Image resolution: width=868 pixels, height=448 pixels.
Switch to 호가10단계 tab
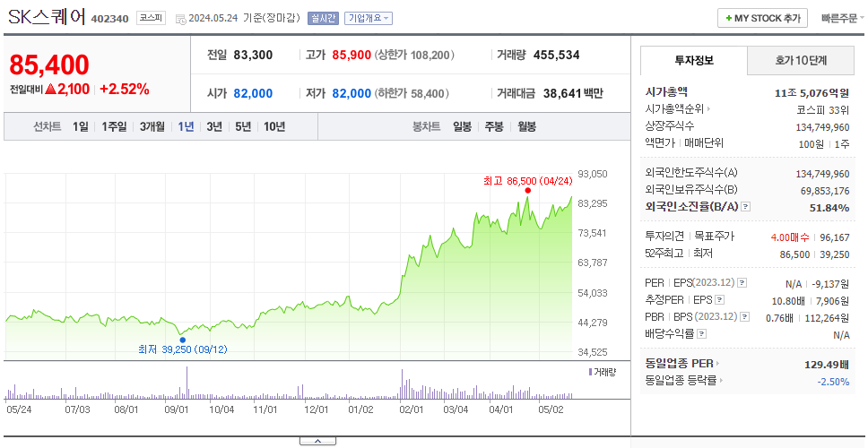[801, 60]
